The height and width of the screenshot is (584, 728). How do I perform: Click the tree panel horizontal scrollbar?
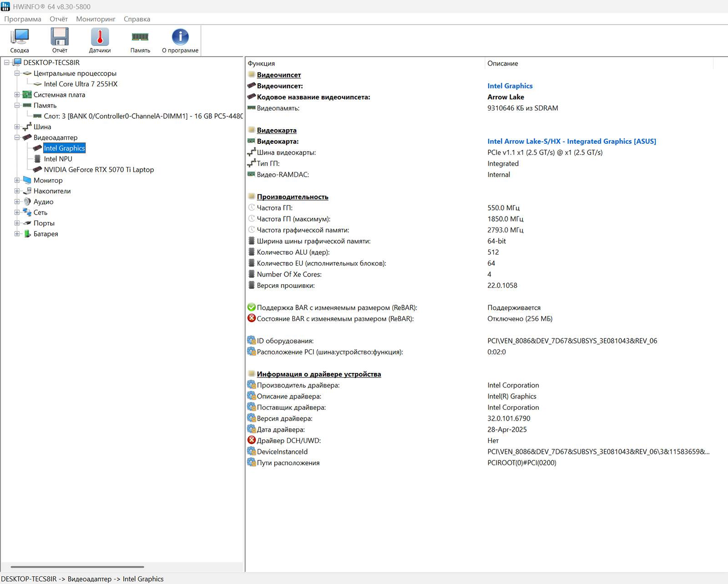coord(77,567)
